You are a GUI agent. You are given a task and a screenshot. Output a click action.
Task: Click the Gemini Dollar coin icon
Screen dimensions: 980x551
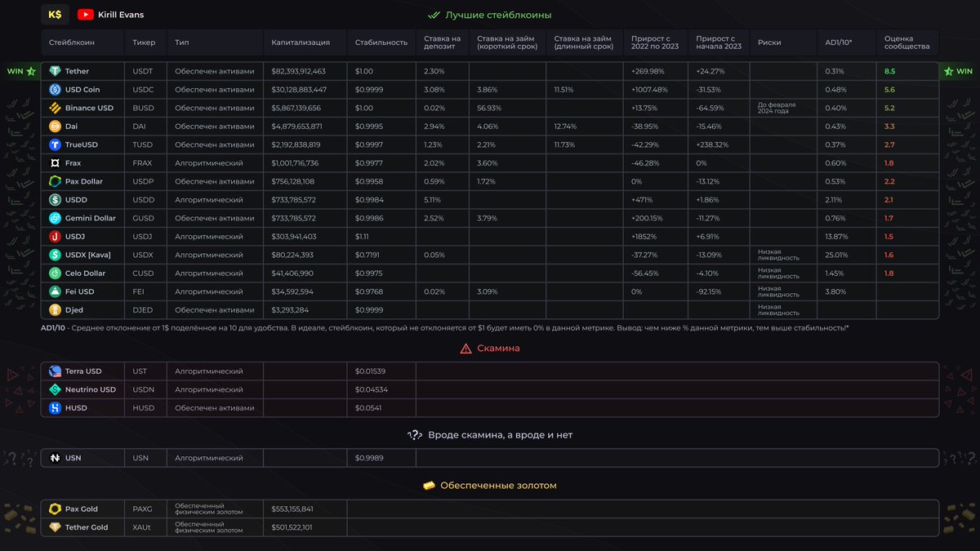pyautogui.click(x=56, y=218)
